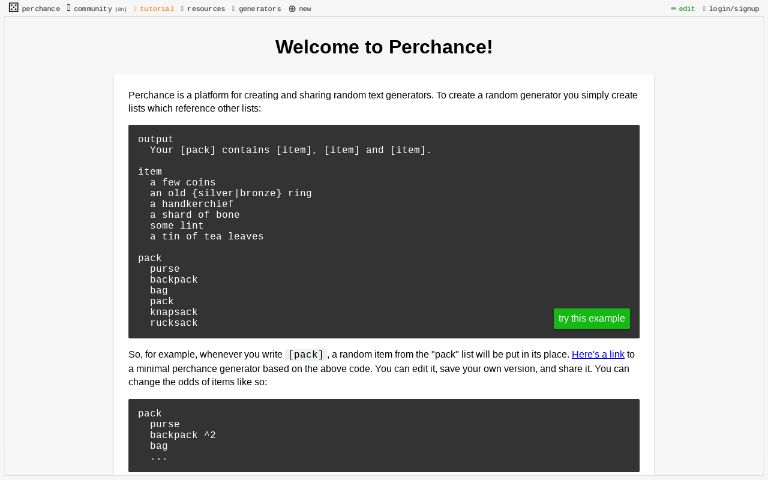Go to the generators nav item

click(259, 9)
